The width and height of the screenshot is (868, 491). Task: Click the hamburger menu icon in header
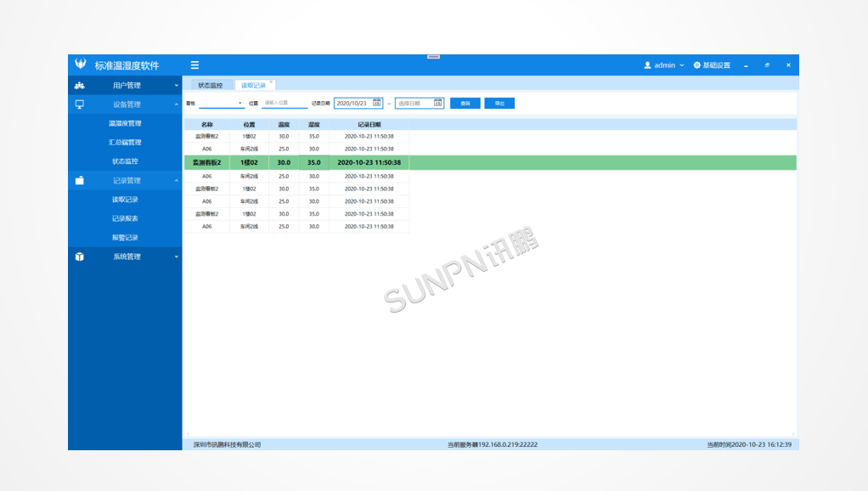point(194,65)
